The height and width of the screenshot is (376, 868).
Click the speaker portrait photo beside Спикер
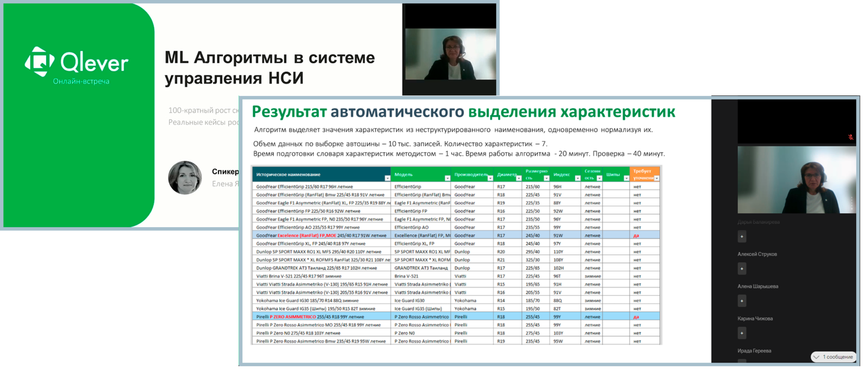(185, 178)
